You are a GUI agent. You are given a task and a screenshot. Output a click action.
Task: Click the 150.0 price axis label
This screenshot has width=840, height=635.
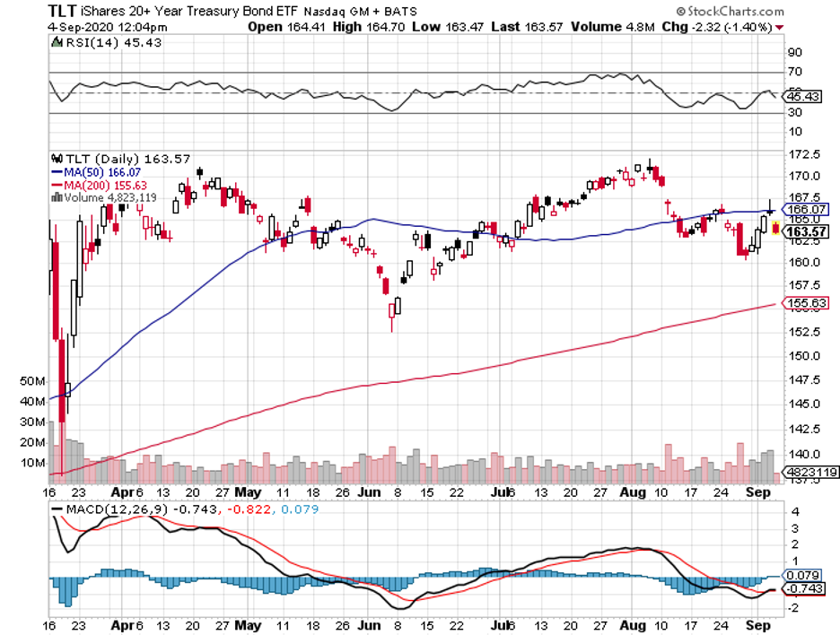coord(804,356)
